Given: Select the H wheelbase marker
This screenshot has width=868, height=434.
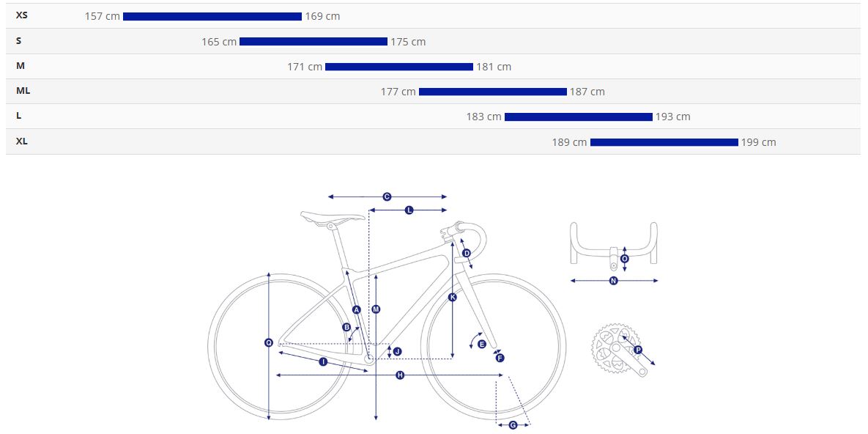Looking at the screenshot, I should [x=400, y=375].
